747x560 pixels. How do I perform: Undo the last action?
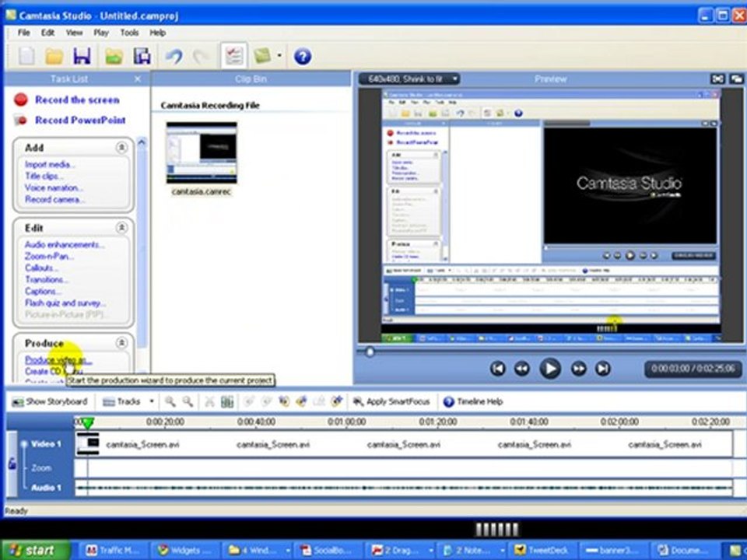pos(174,56)
